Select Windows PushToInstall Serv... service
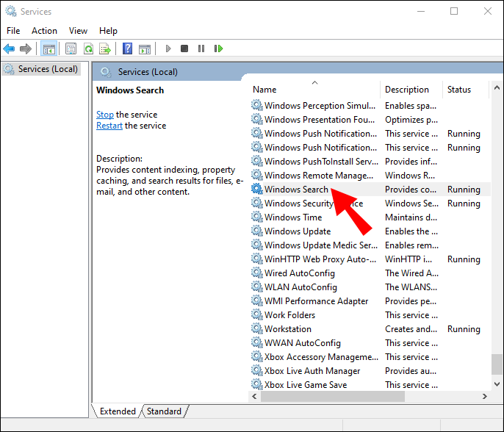 [321, 162]
